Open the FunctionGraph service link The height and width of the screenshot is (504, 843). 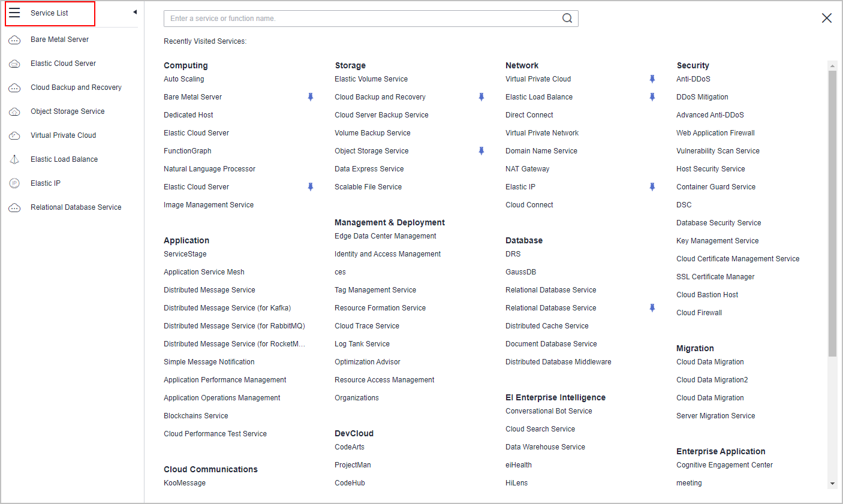pos(187,151)
